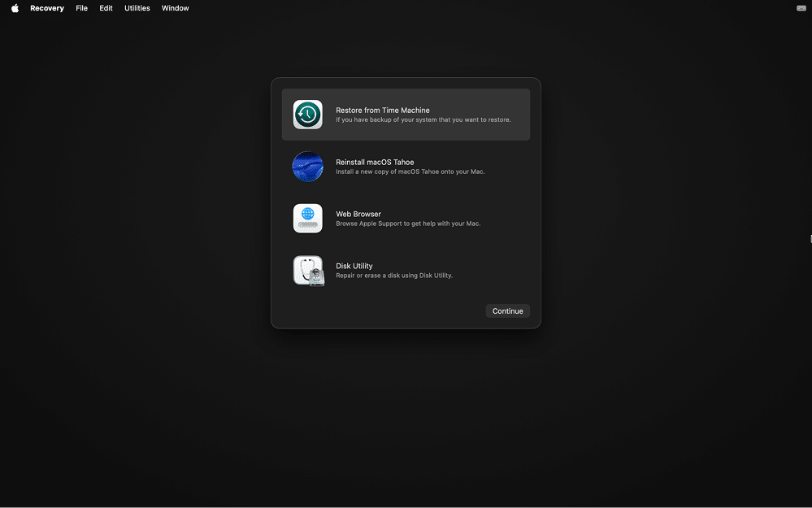Image resolution: width=812 pixels, height=508 pixels.
Task: Click the macOS Tahoe installer globe icon
Action: click(x=307, y=166)
